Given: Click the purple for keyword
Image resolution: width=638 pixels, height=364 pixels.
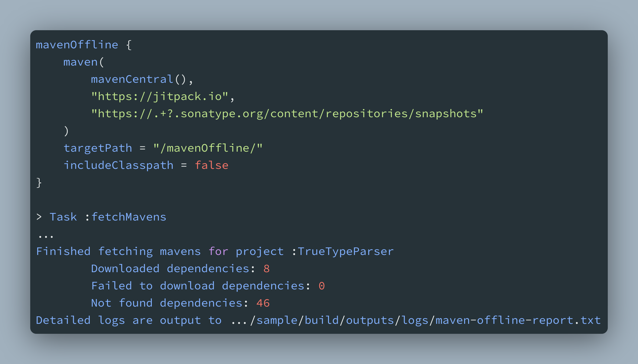Looking at the screenshot, I should (x=218, y=251).
